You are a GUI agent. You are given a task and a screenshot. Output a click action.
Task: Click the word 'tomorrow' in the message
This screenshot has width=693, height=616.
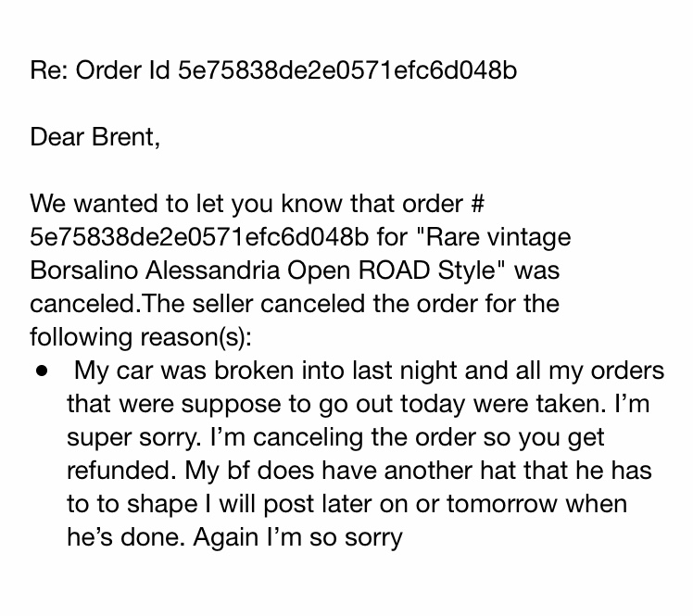pyautogui.click(x=502, y=504)
